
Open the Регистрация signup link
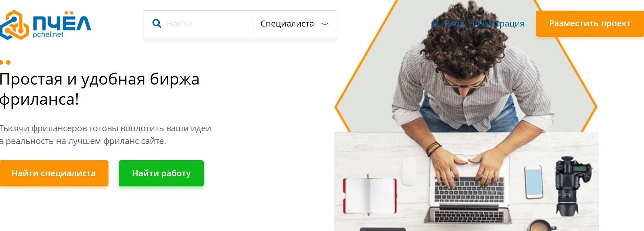498,24
